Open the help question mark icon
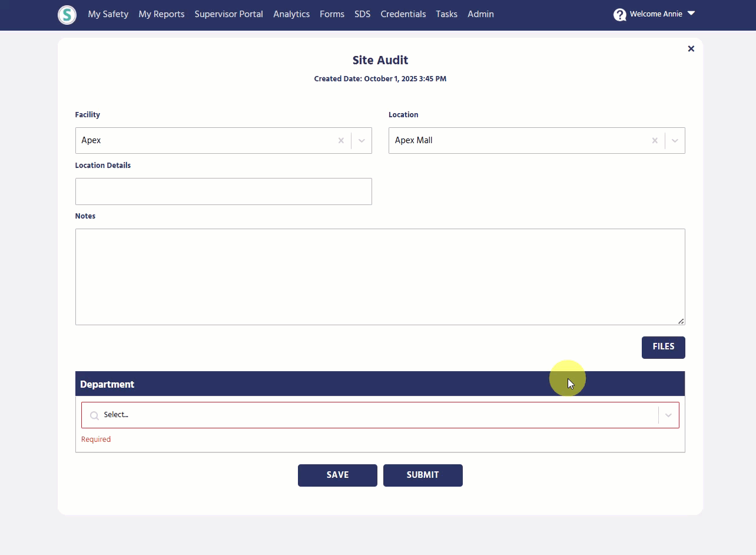Screen dimensions: 756x555 tap(619, 15)
